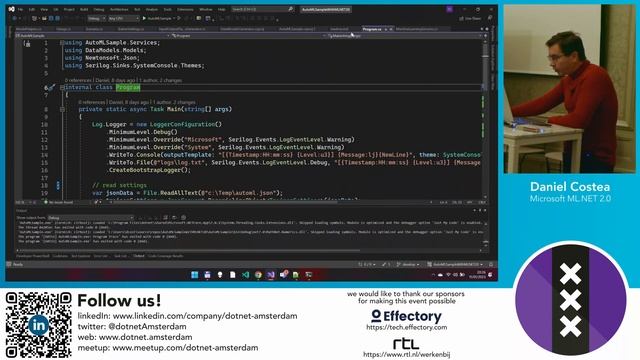Close the Output panel
Viewport: 640px width, 360px height.
485,210
